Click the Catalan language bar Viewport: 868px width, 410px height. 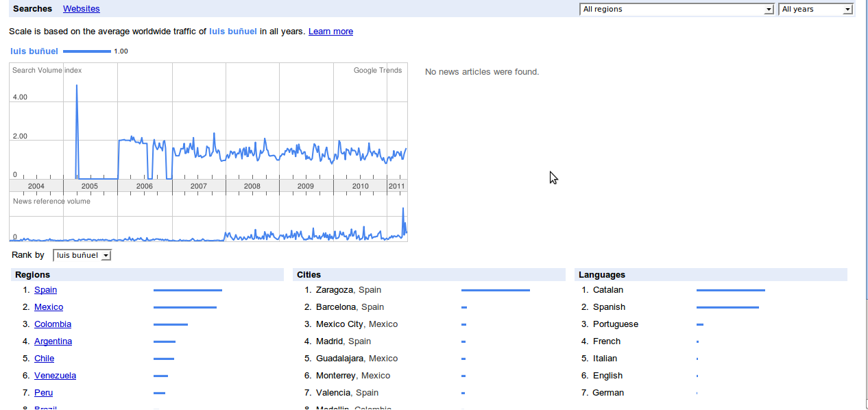pyautogui.click(x=730, y=290)
